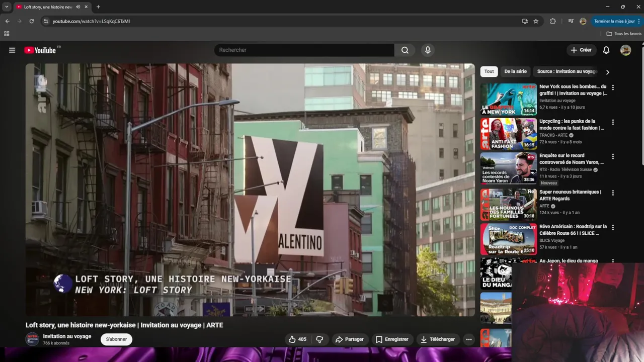Open the browser extensions puzzle icon
Image resolution: width=644 pixels, height=362 pixels.
click(553, 21)
